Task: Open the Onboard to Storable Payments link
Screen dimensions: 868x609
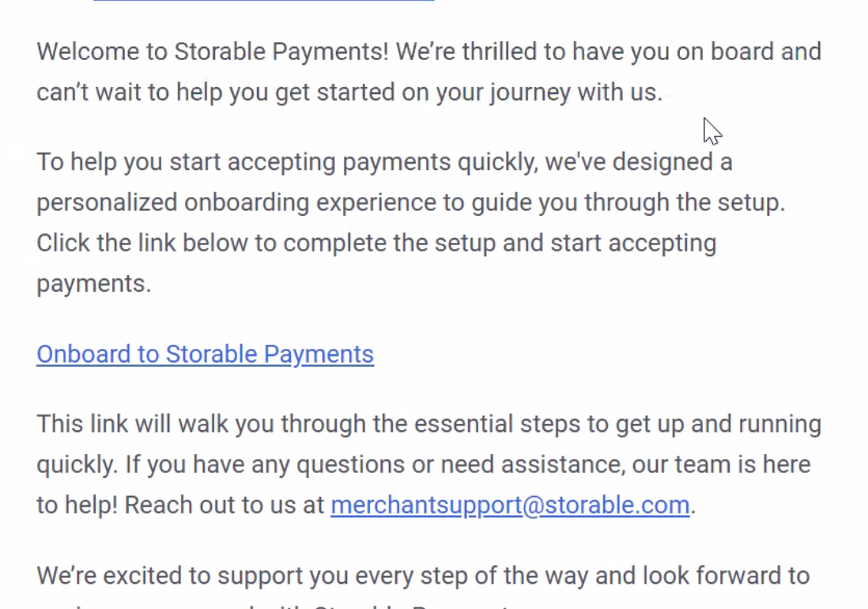Action: (205, 354)
